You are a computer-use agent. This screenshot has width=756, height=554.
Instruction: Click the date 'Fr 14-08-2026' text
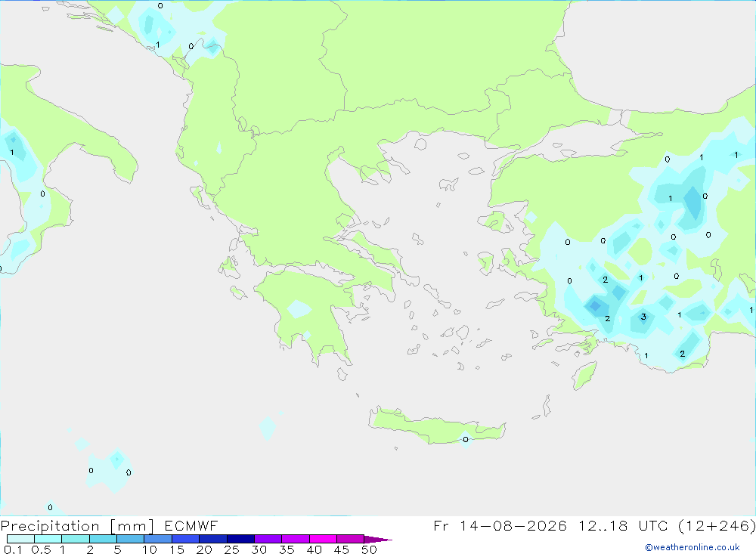pos(500,525)
